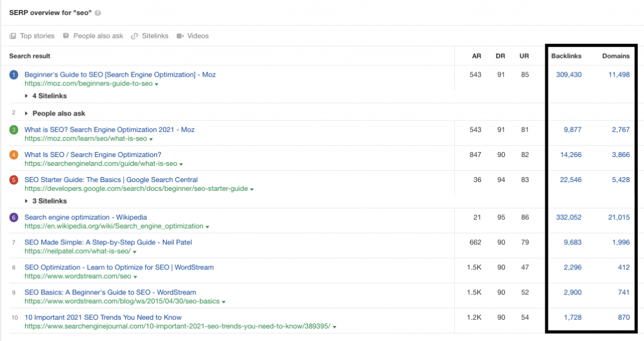This screenshot has height=341, width=644.
Task: Click the Videos camera icon
Action: [x=180, y=36]
